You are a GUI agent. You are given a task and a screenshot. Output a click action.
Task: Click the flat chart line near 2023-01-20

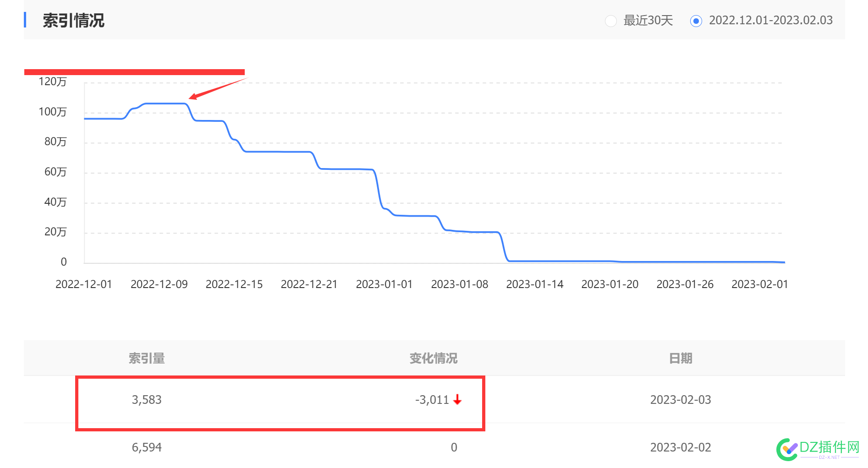(610, 261)
